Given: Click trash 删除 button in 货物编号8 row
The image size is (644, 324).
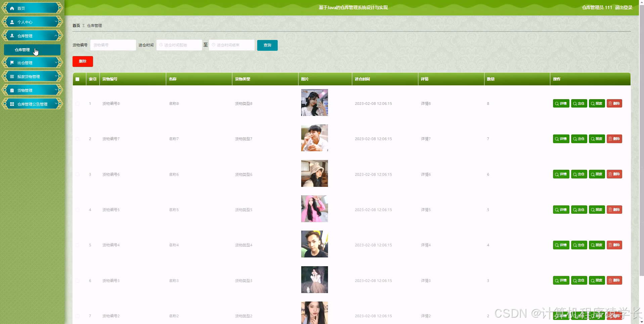Looking at the screenshot, I should 614,104.
